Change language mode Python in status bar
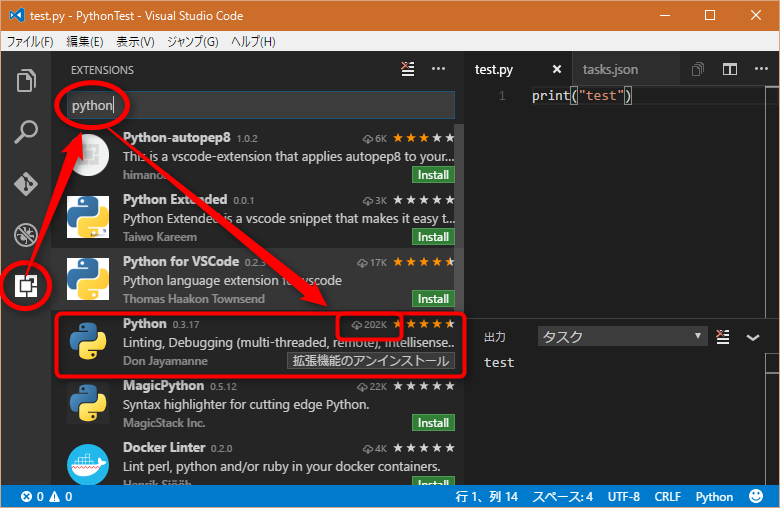The image size is (780, 508). [x=714, y=497]
